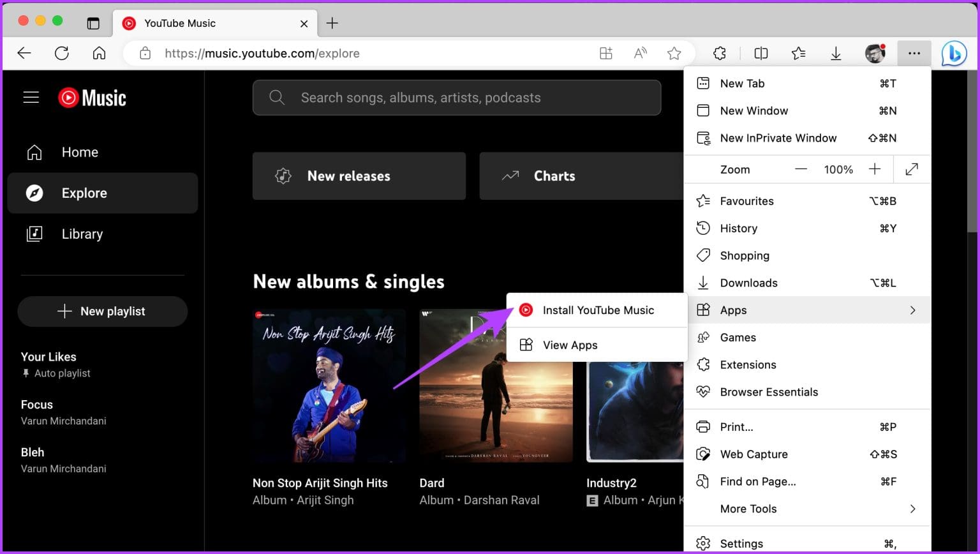Open the sidebar hamburger menu
This screenshot has height=554, width=980.
point(31,97)
